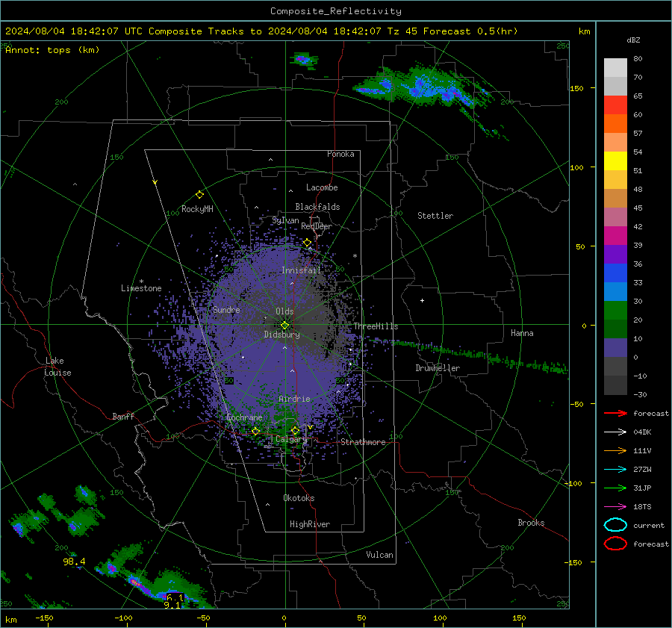672x628 pixels.
Task: Click the 6.1 tops annotation
Action: (x=175, y=597)
